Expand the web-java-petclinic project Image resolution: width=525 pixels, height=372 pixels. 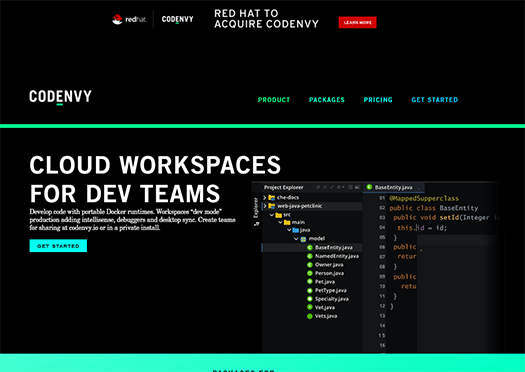265,206
